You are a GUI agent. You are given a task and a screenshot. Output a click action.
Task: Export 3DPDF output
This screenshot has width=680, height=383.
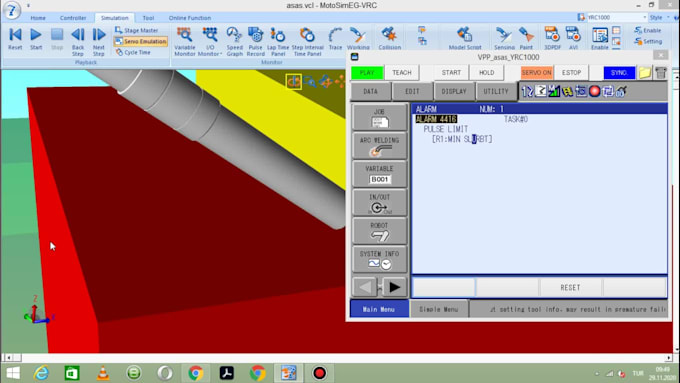(x=552, y=39)
